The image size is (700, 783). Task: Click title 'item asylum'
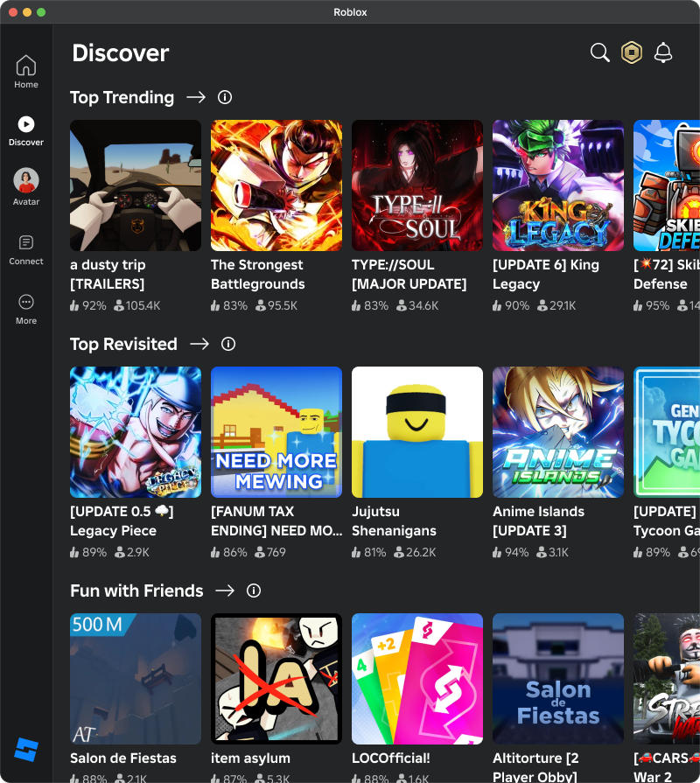250,758
